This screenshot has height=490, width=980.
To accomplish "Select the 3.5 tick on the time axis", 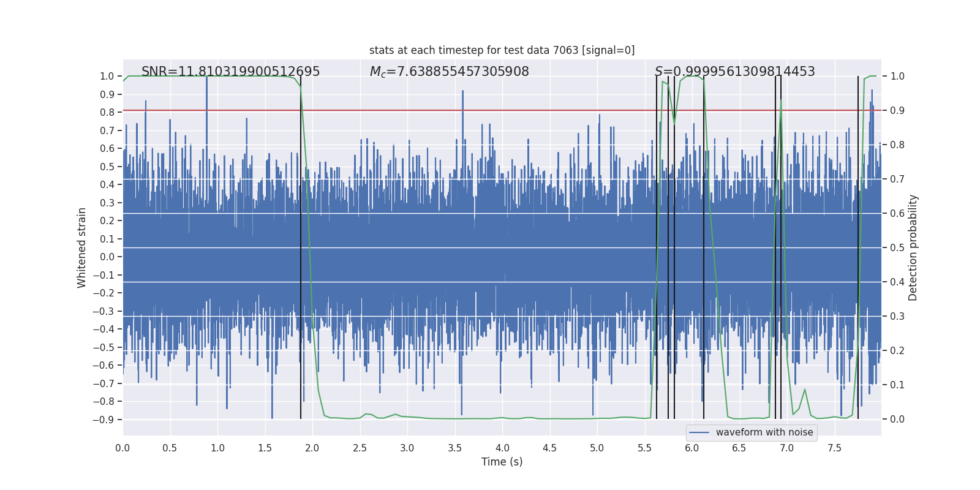I will [454, 448].
